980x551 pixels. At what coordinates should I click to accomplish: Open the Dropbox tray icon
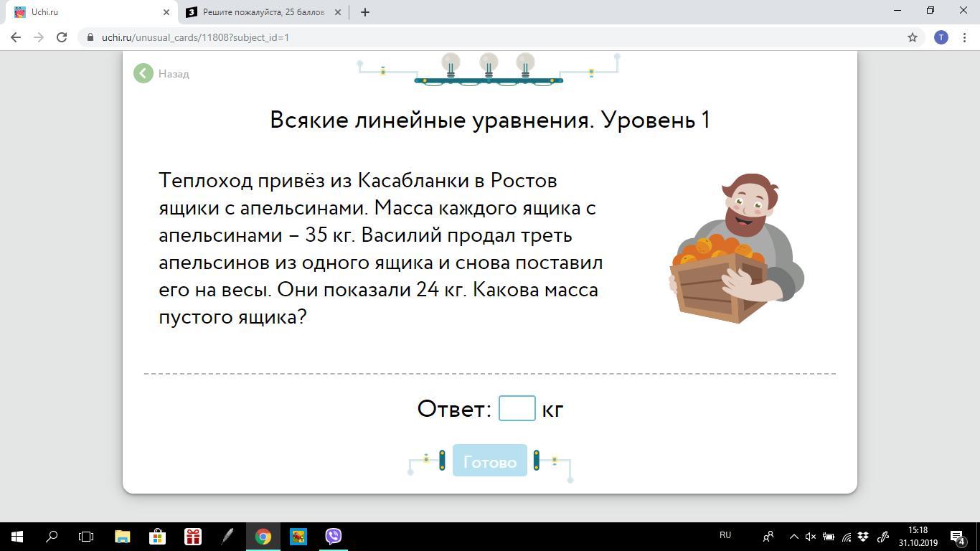pos(864,536)
